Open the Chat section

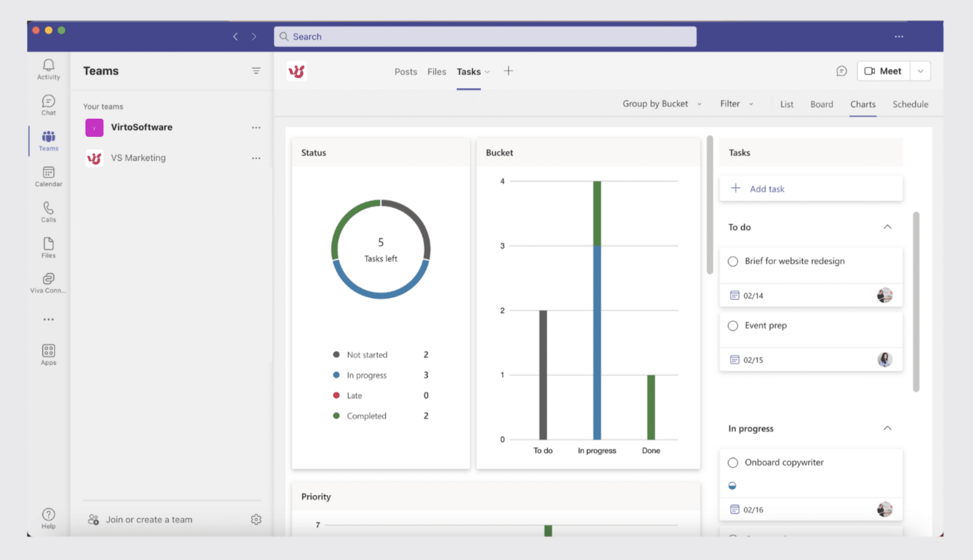pos(48,104)
